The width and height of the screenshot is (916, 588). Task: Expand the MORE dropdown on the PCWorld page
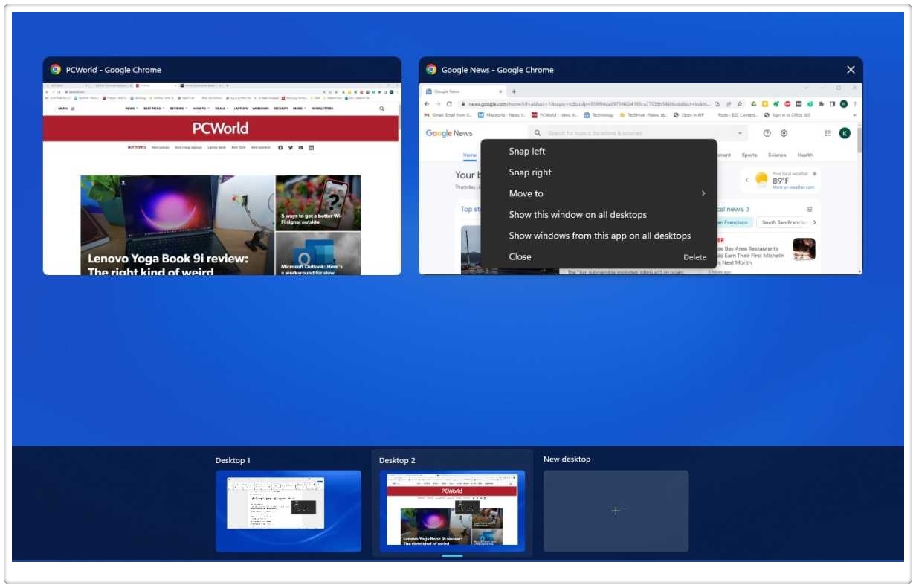point(299,109)
